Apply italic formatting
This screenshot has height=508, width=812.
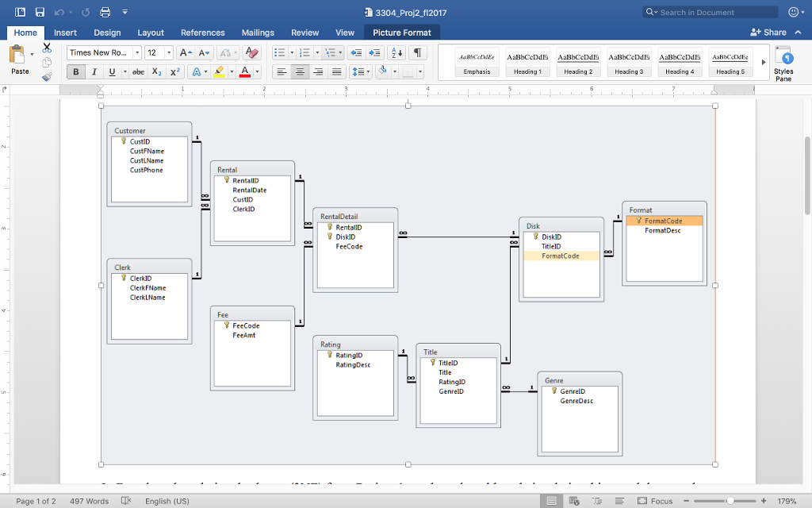[x=94, y=71]
